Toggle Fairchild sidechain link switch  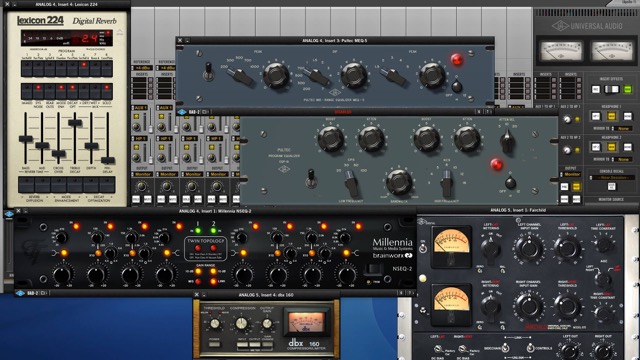pyautogui.click(x=505, y=348)
